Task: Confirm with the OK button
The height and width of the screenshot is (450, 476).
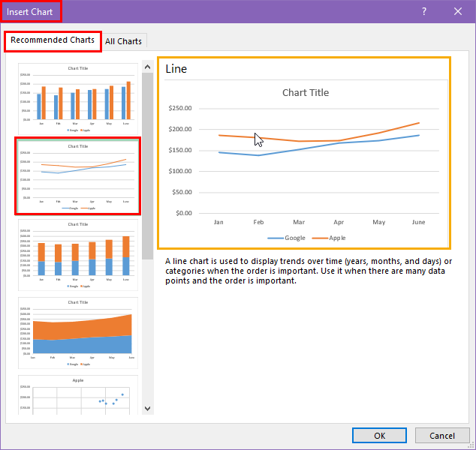Action: click(379, 436)
